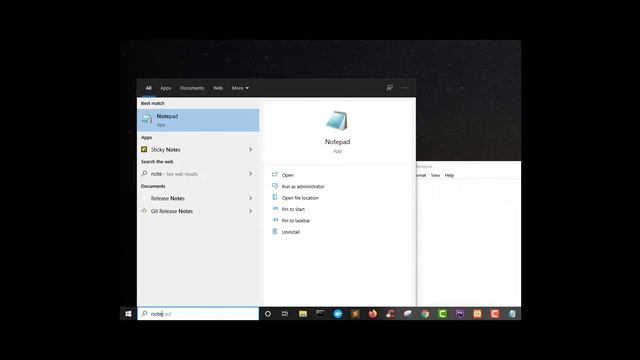Expand Release Notes document arrow

pyautogui.click(x=250, y=198)
